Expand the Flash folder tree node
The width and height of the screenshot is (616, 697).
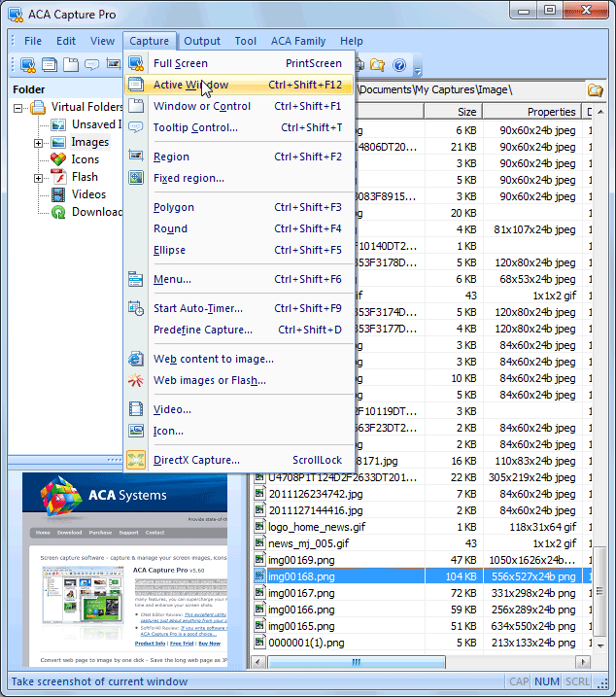click(39, 178)
